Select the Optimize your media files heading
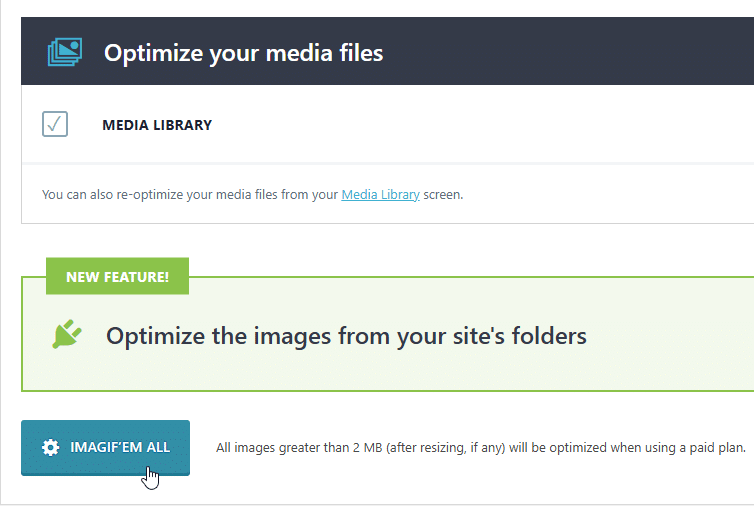The height and width of the screenshot is (506, 754). [x=243, y=52]
